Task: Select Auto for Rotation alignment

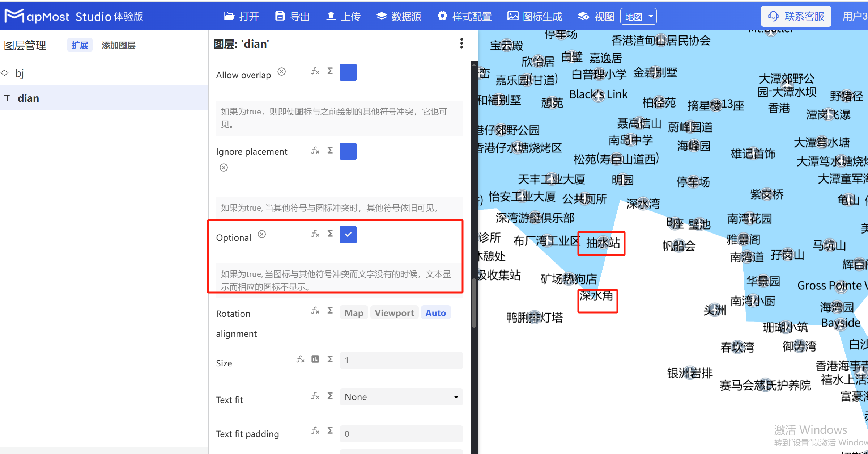Action: tap(435, 312)
